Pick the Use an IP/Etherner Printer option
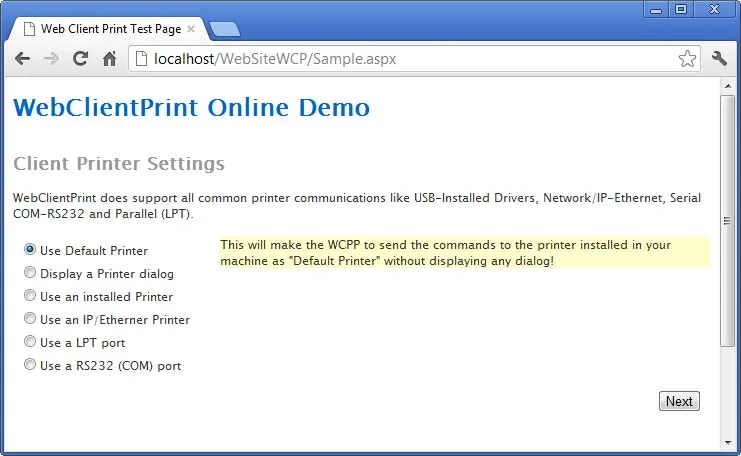741x456 pixels. click(30, 318)
